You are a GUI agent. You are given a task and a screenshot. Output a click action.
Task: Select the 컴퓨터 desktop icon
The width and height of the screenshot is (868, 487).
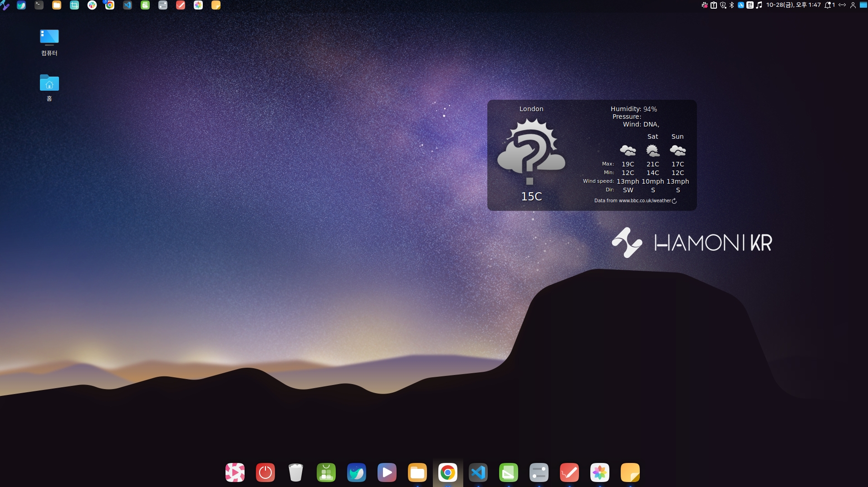click(x=49, y=39)
